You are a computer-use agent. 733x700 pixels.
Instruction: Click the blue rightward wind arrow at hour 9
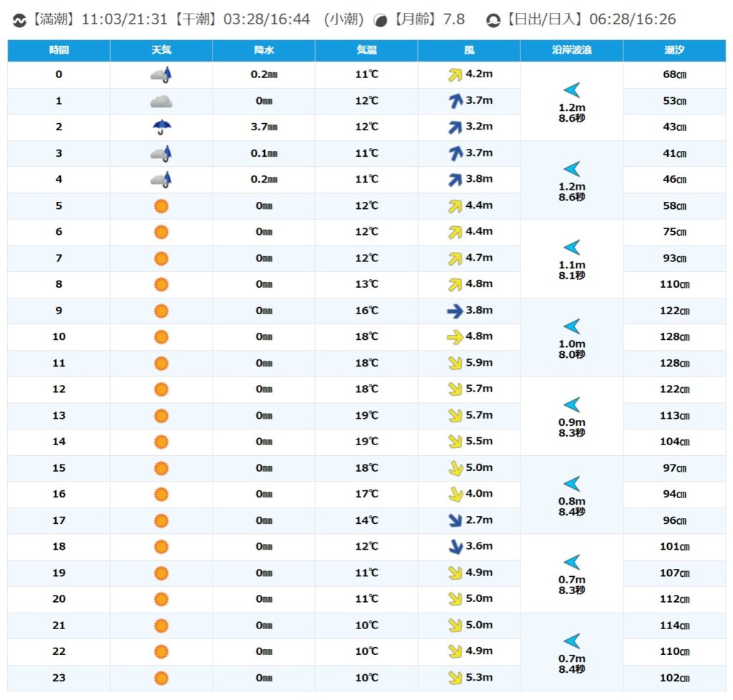click(x=455, y=311)
